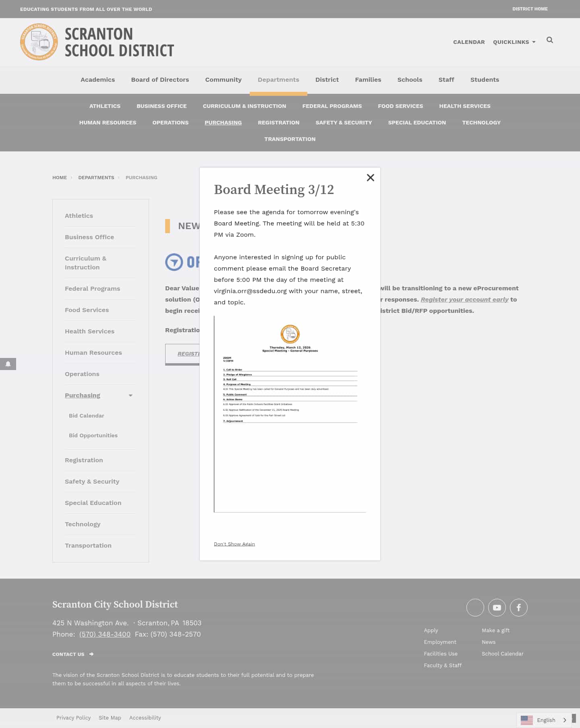The image size is (580, 728).
Task: Open Safety & Security in gray submenu
Action: [344, 122]
